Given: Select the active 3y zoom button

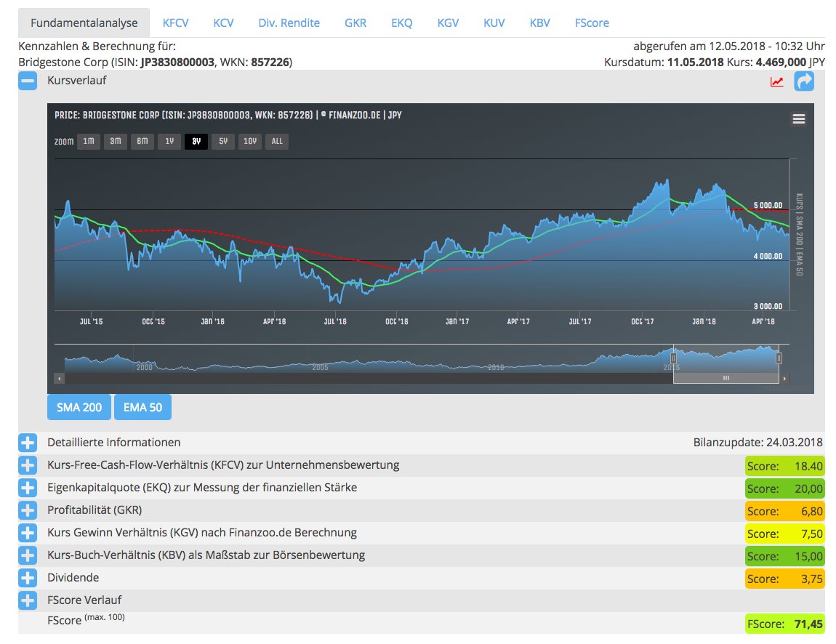Looking at the screenshot, I should [x=196, y=141].
